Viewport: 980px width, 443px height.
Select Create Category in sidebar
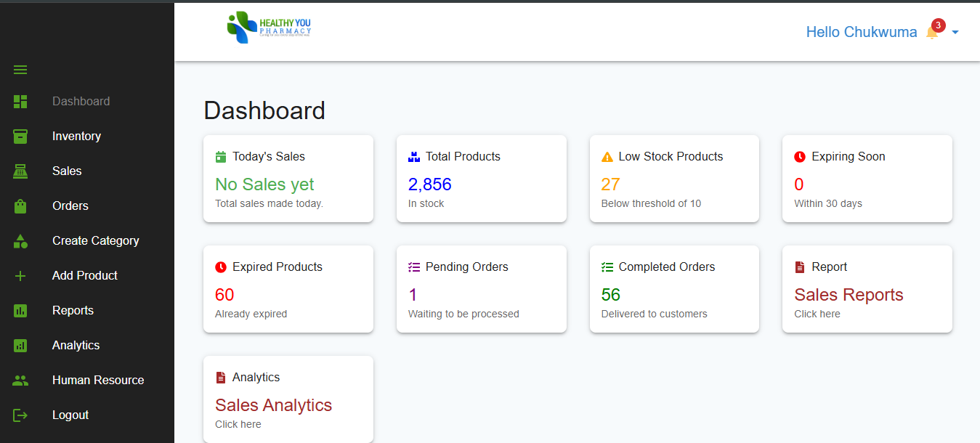click(96, 241)
